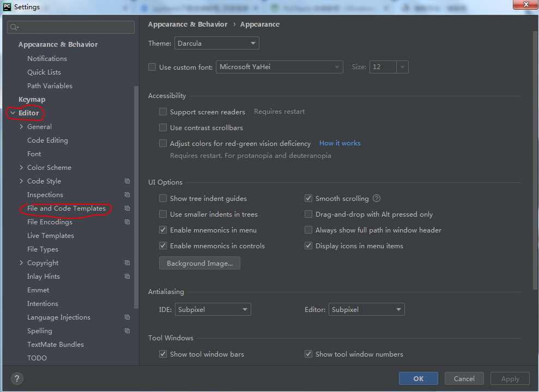Select Code Editing in the tree
Viewport: 539px width, 392px height.
pyautogui.click(x=47, y=140)
